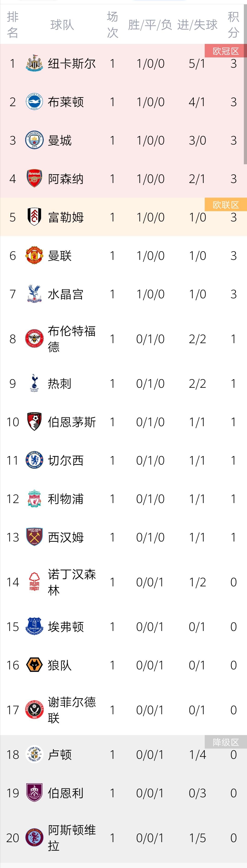Click the Fulham club crest
This screenshot has height=868, width=247.
34,217
